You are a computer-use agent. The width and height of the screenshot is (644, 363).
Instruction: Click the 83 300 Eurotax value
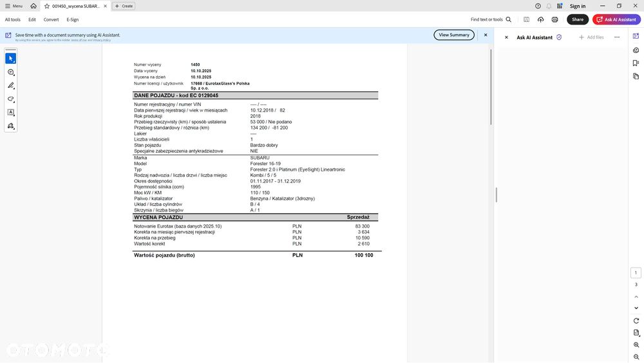362,226
